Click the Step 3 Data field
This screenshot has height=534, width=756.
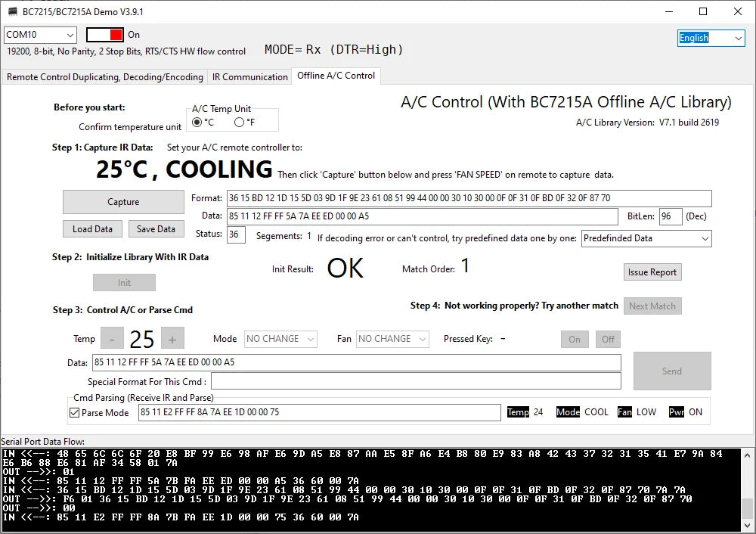(356, 363)
